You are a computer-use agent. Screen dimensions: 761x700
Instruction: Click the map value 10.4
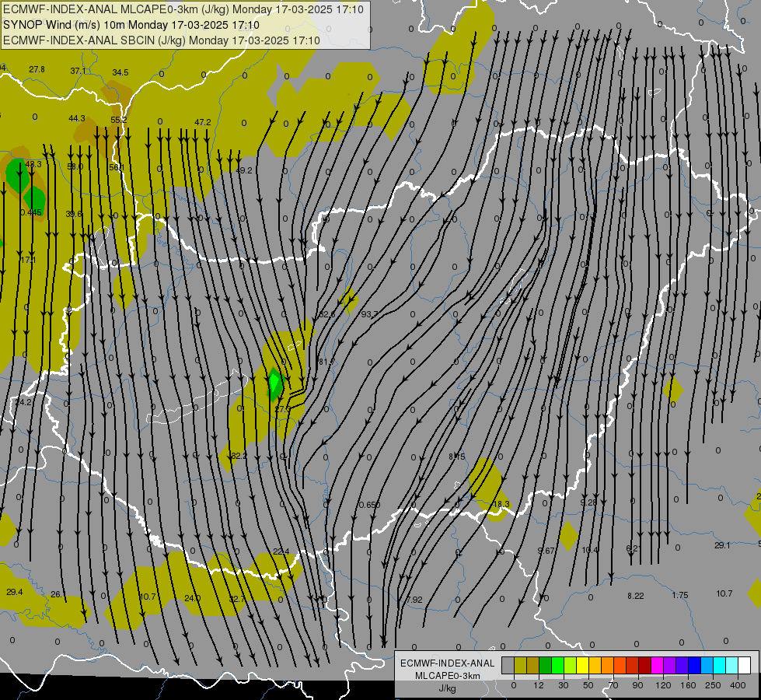click(x=590, y=550)
